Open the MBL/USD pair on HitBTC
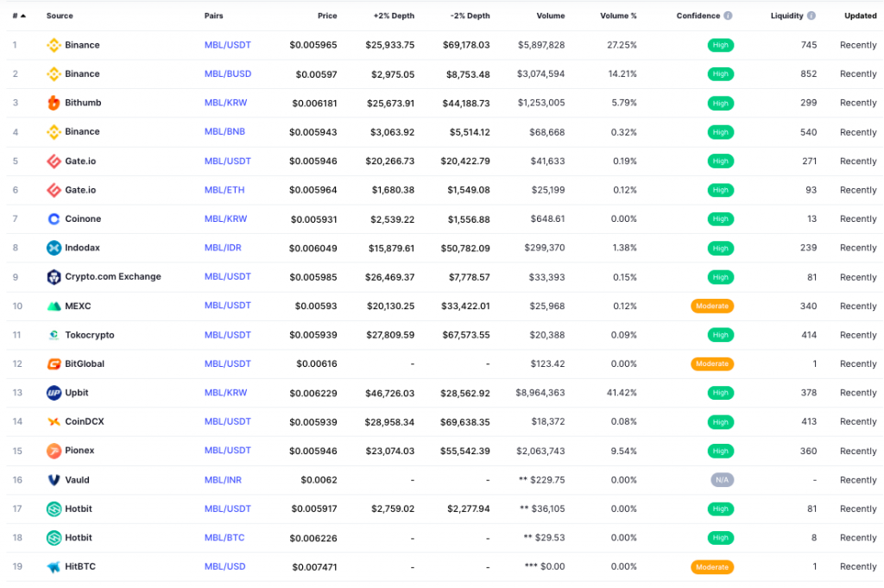Viewport: 884px width, 588px height. [x=224, y=566]
